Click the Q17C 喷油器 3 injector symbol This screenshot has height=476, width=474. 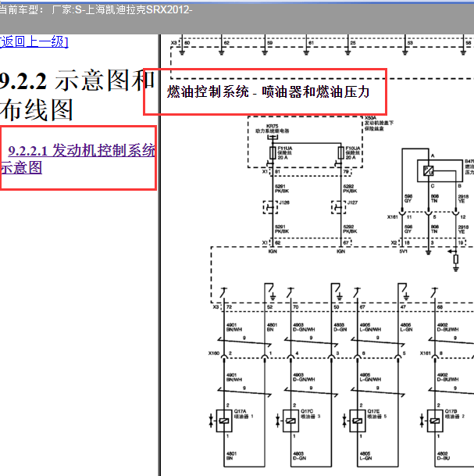(x=290, y=421)
